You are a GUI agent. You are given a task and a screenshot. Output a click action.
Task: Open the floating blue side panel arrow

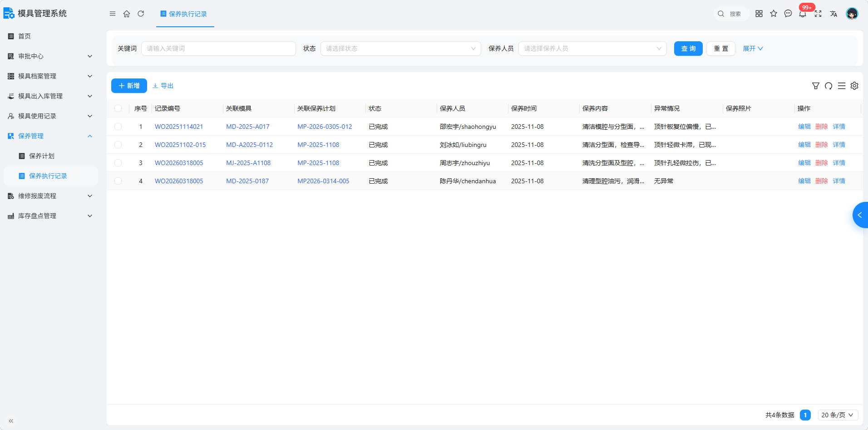click(860, 215)
